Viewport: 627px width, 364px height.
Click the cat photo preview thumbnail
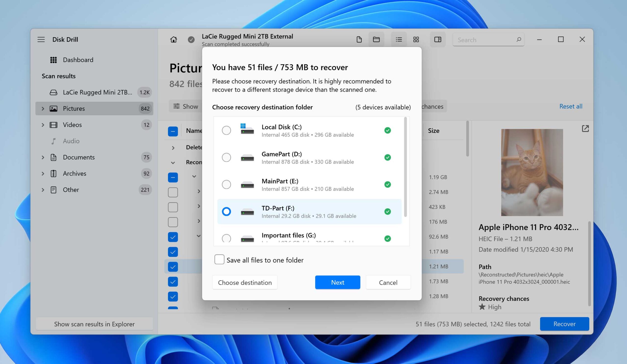pos(532,172)
